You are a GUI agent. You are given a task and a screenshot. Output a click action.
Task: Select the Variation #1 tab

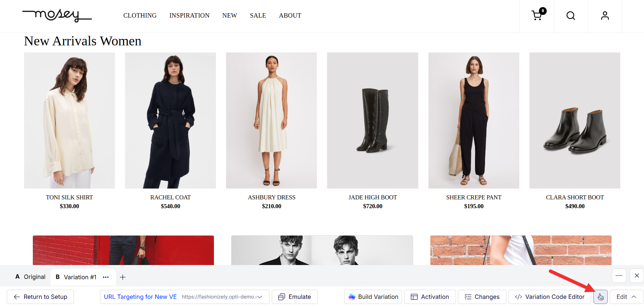click(x=77, y=277)
